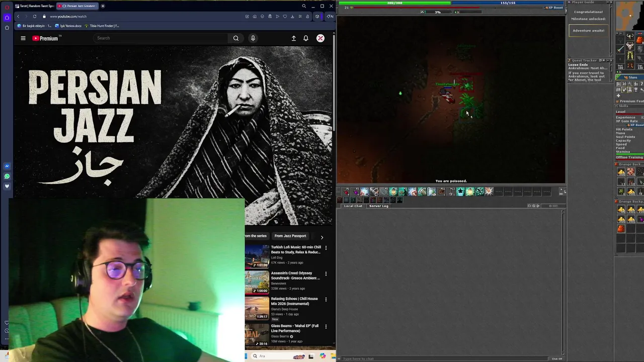This screenshot has height=362, width=644.
Task: Click the red backpack in Orange Backpack container
Action: tap(621, 229)
